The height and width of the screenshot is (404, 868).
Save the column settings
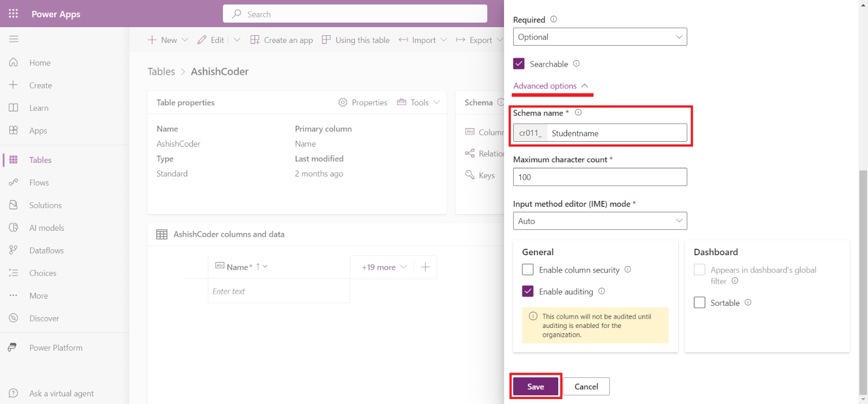(535, 387)
